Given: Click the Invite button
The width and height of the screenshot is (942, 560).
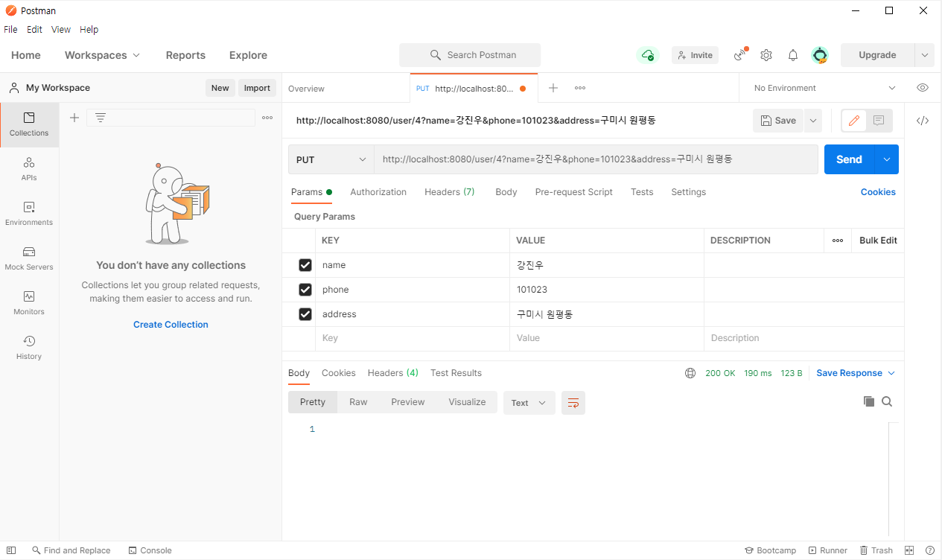Looking at the screenshot, I should click(695, 55).
